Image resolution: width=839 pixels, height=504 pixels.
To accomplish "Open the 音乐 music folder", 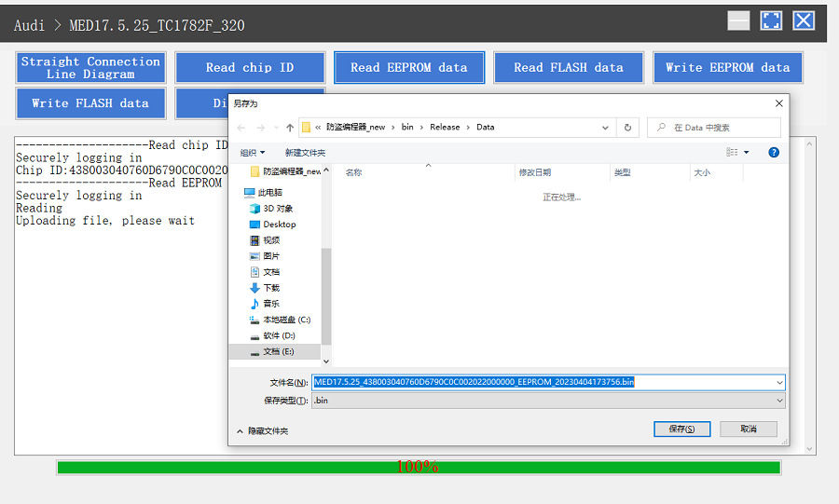I will click(x=270, y=304).
